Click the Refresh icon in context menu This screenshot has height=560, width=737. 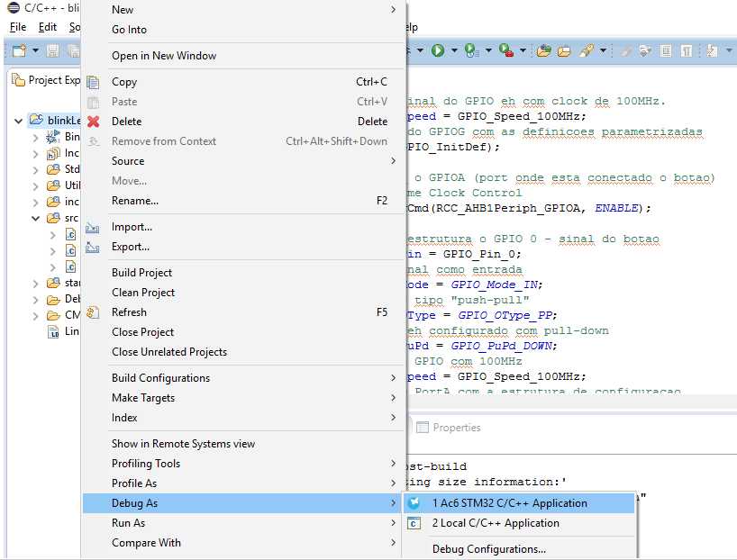[x=93, y=312]
